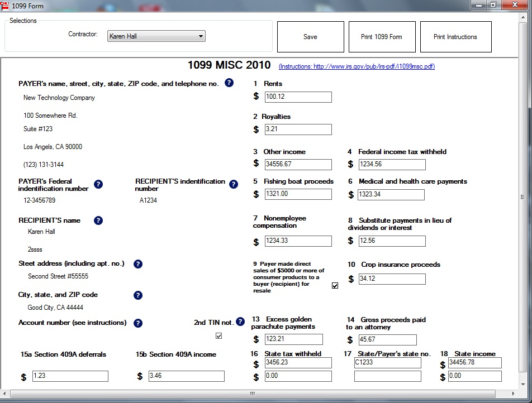
Task: Click inside the Rents amount field
Action: pyautogui.click(x=298, y=97)
